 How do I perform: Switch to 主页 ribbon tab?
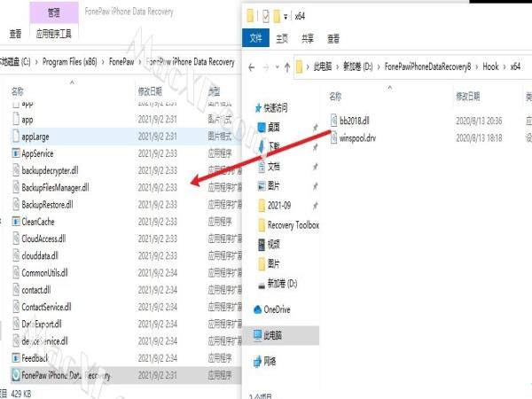282,39
